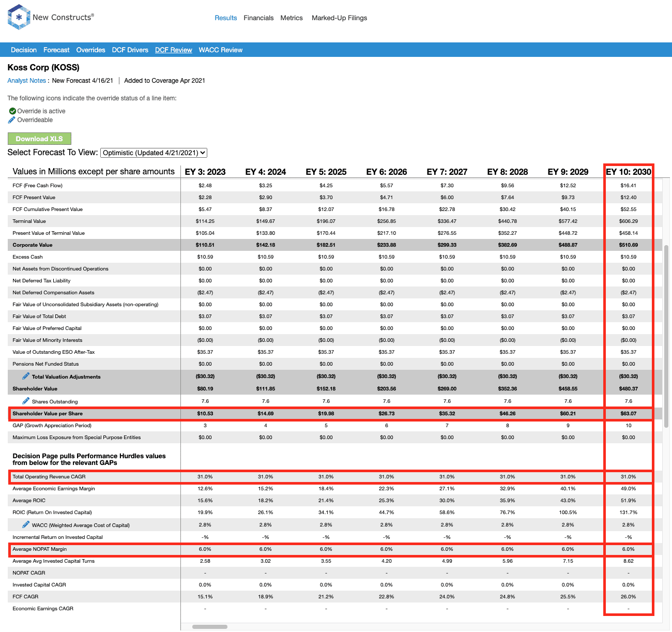Screen dimensions: 672x632
Task: Go to the Forecast page
Action: (x=56, y=50)
